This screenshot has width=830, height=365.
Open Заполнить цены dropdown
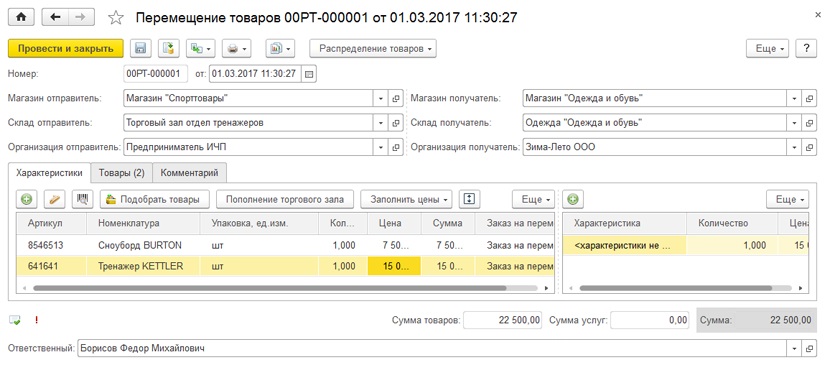click(406, 199)
